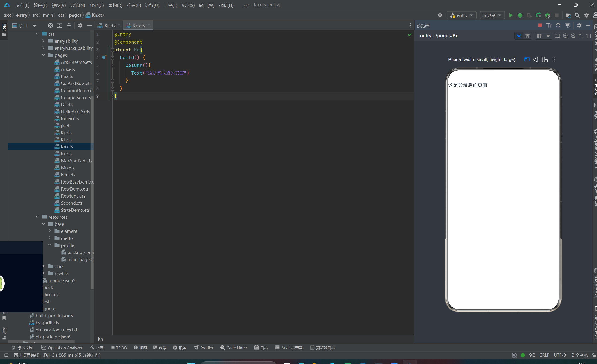Expand the media folder
This screenshot has width=597, height=364.
tap(50, 238)
